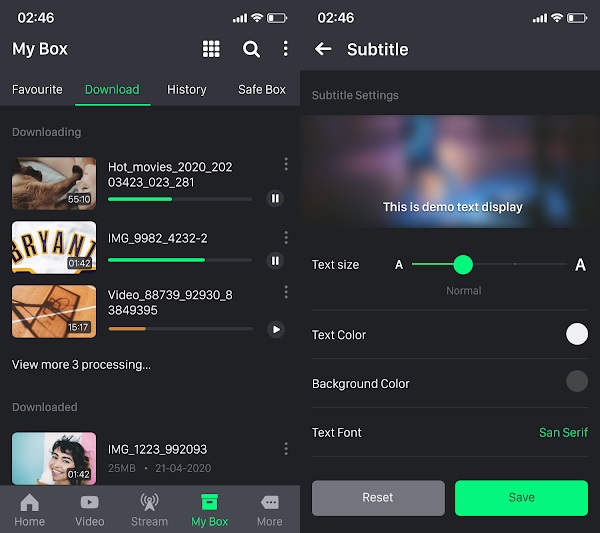The width and height of the screenshot is (600, 533).
Task: Tap the large A text-size icon
Action: click(580, 264)
